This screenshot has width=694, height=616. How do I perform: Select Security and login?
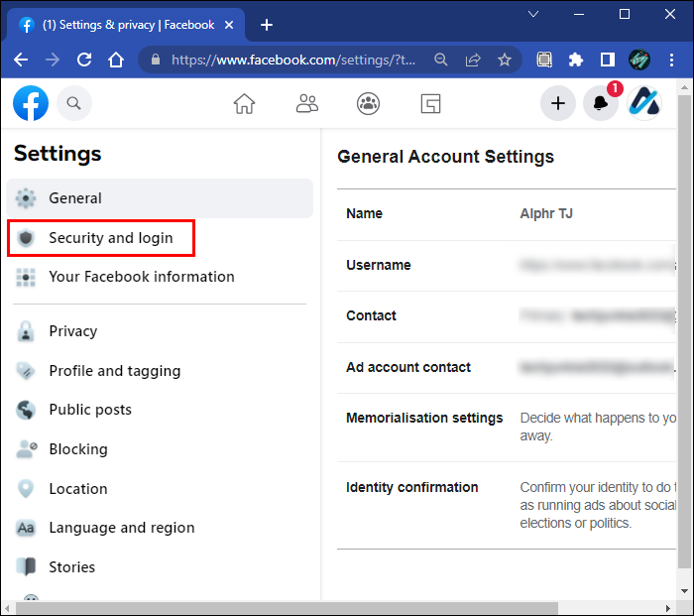pos(110,238)
